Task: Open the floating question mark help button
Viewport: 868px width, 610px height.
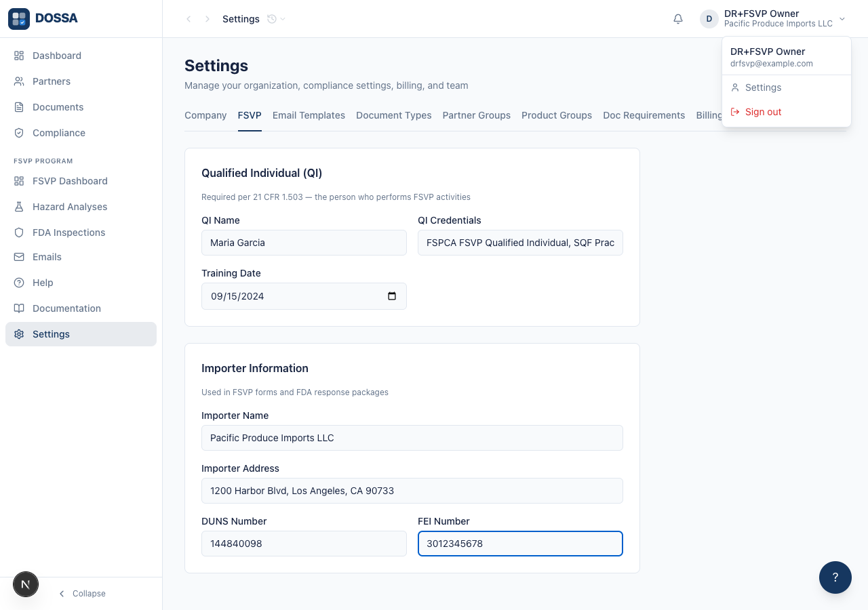Action: click(835, 577)
